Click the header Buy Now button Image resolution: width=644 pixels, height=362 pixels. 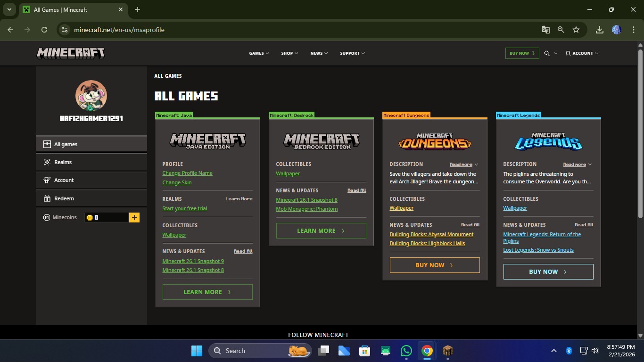pos(522,53)
